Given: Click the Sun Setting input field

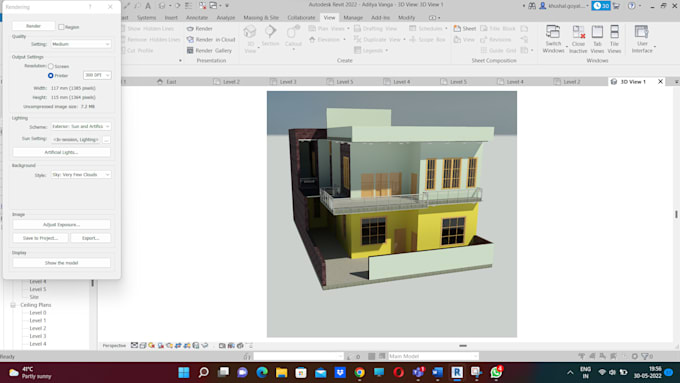Looking at the screenshot, I should coord(76,140).
